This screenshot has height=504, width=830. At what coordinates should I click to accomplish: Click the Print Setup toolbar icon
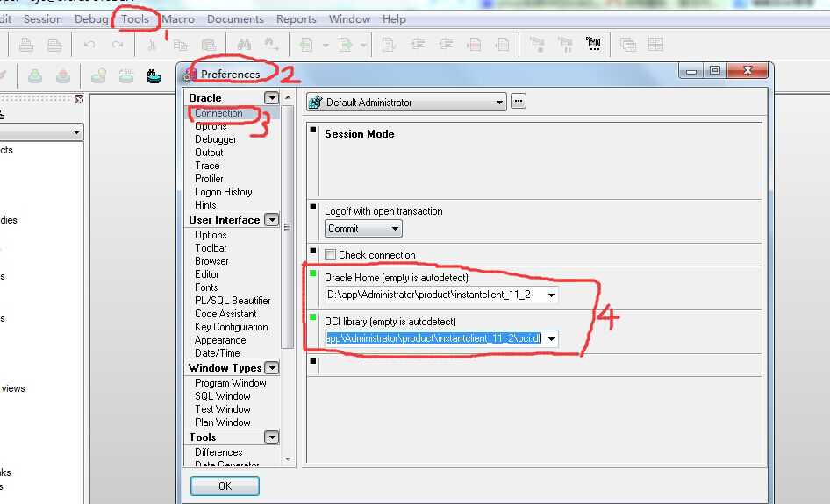54,45
